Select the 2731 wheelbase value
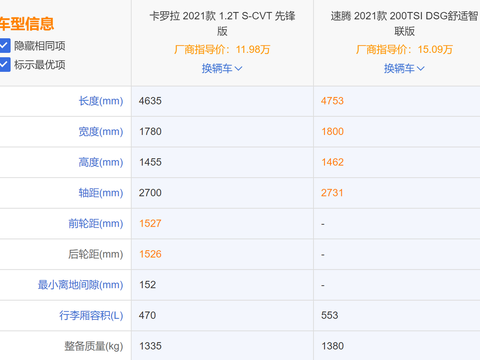Screen dimensions: 480x360 (332, 193)
